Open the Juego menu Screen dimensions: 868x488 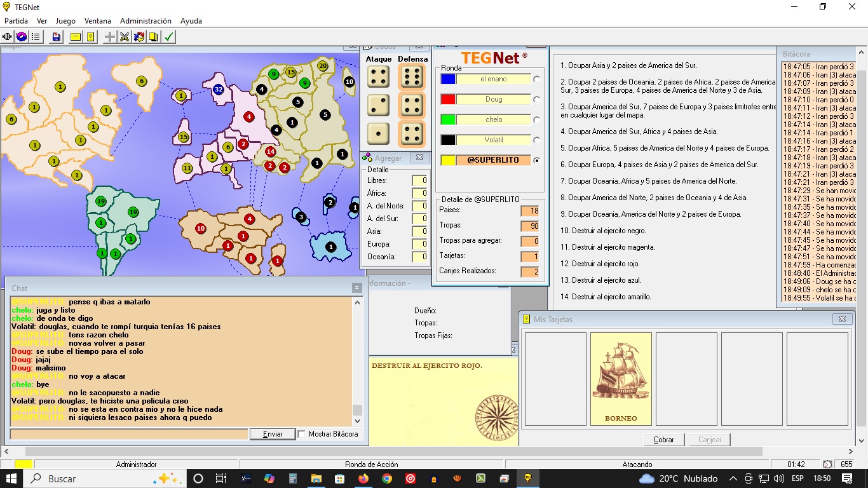point(65,21)
